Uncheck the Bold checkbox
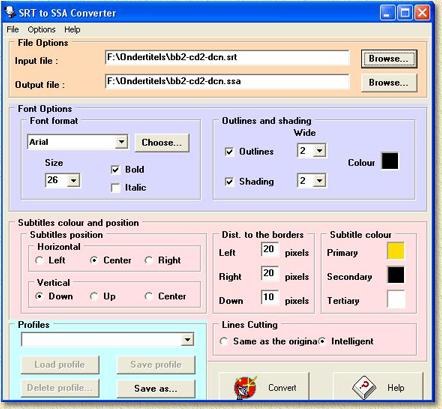442x409 pixels. 115,170
